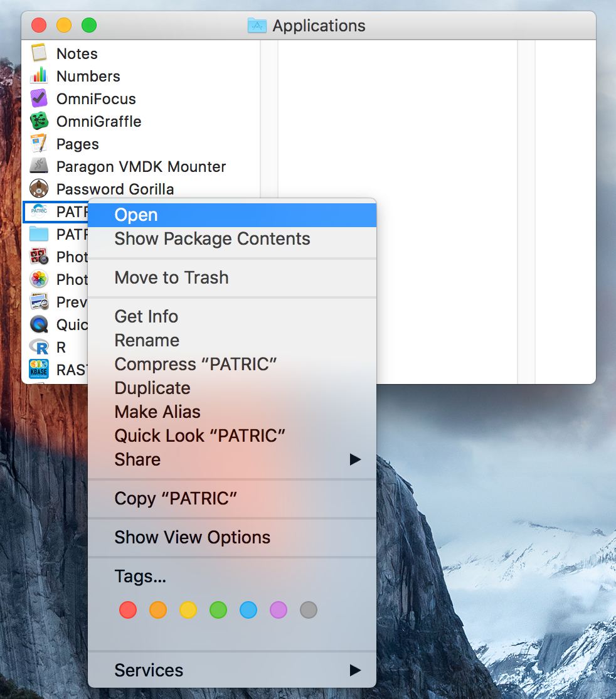The width and height of the screenshot is (616, 699).
Task: Click the QuickTime Player icon
Action: pos(39,324)
